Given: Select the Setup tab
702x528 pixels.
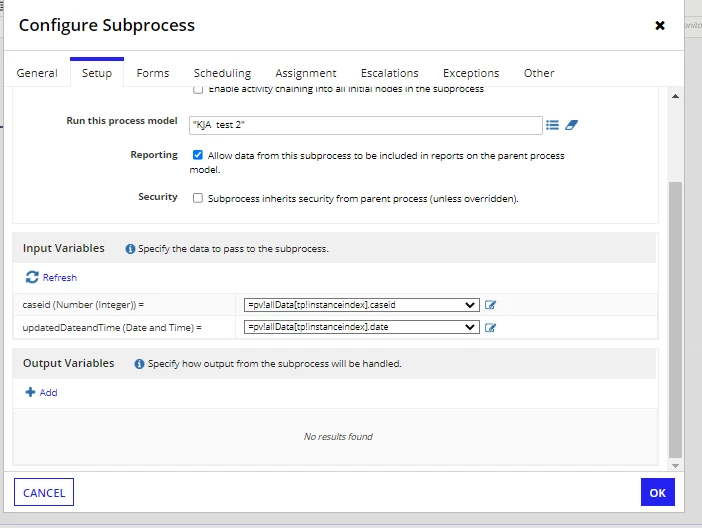Looking at the screenshot, I should coord(97,73).
